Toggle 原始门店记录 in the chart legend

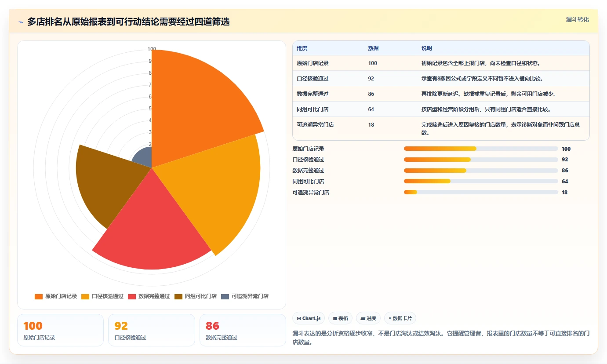pyautogui.click(x=56, y=296)
